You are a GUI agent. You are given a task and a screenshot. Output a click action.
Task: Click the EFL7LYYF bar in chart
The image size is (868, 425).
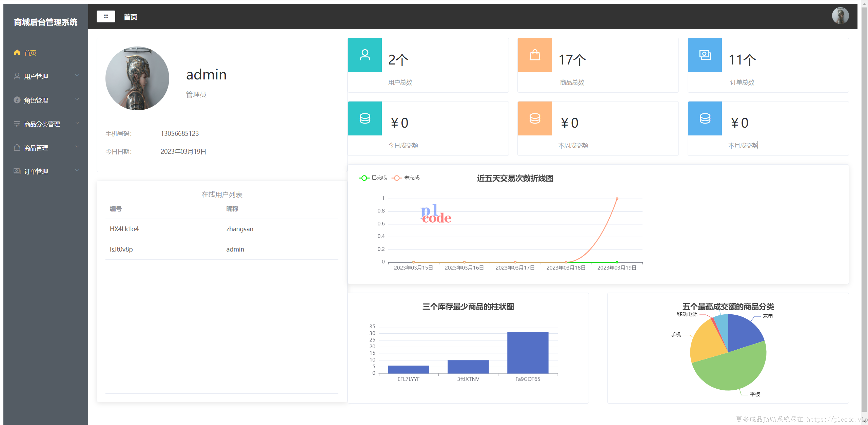point(409,370)
